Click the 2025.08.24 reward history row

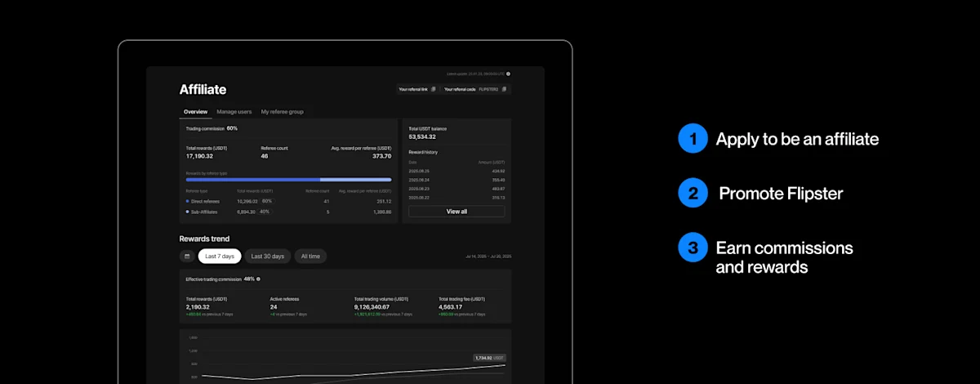[457, 180]
